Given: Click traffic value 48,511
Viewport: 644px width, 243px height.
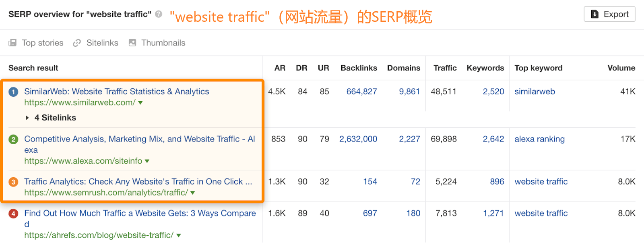Looking at the screenshot, I should pos(444,91).
